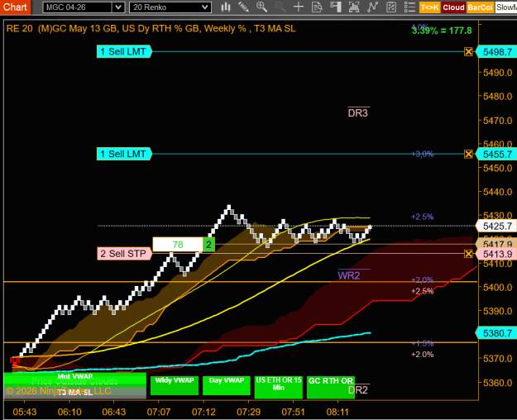Image resolution: width=517 pixels, height=420 pixels.
Task: Click the 05:43 time axis label
Action: coord(25,412)
